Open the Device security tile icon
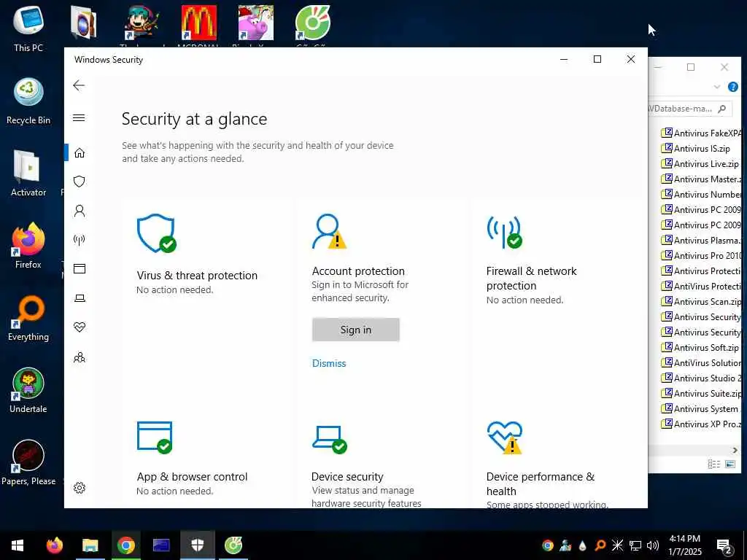This screenshot has height=560, width=747. [x=330, y=438]
